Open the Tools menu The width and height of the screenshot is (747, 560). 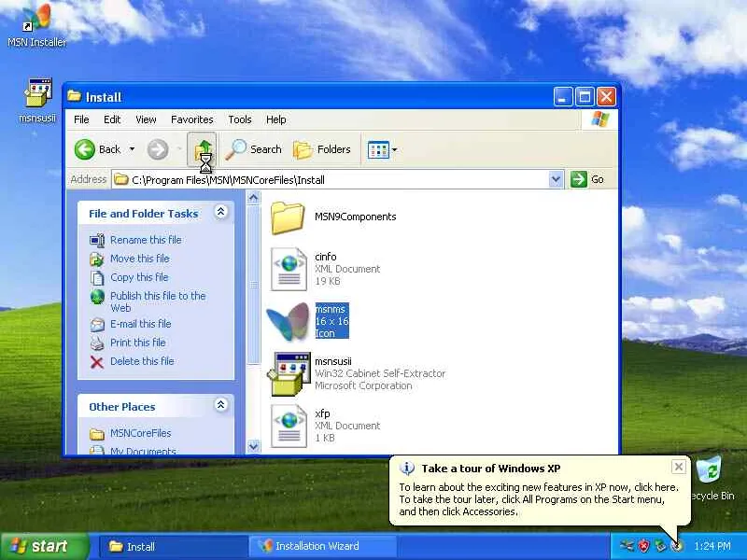pyautogui.click(x=240, y=119)
